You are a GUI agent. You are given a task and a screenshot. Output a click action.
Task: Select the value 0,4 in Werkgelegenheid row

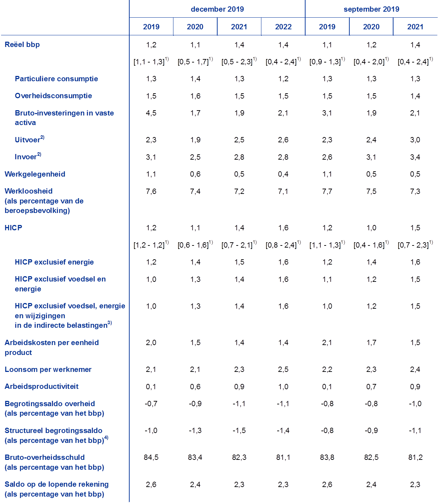[x=283, y=174]
